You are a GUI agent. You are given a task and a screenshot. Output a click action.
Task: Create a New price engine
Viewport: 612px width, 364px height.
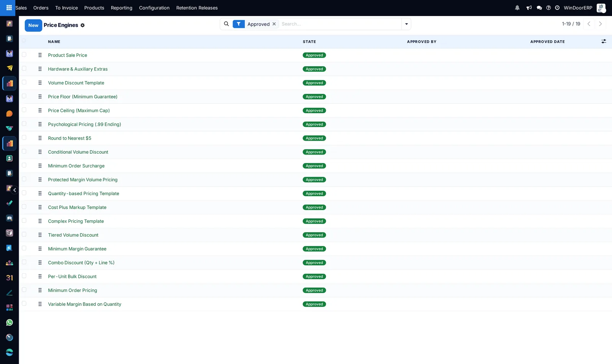33,25
